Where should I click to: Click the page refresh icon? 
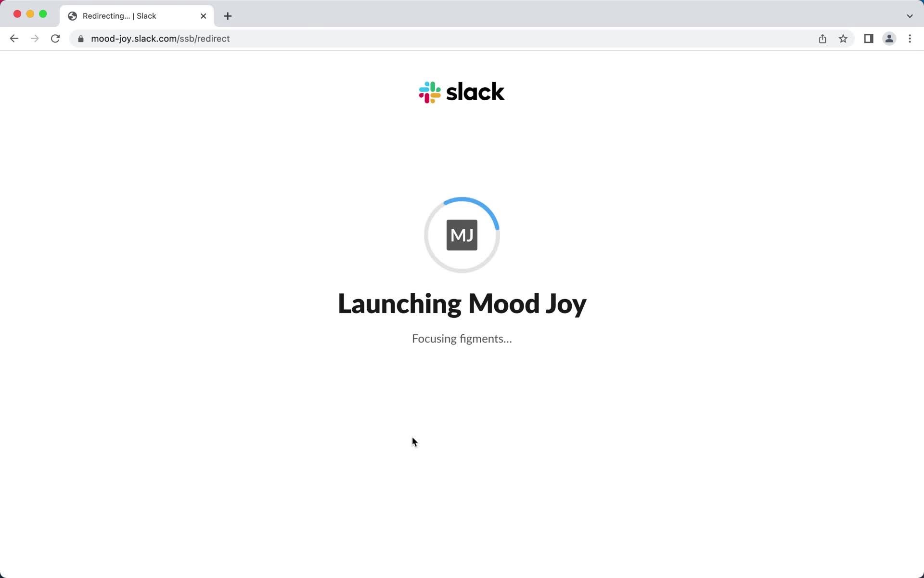(56, 39)
